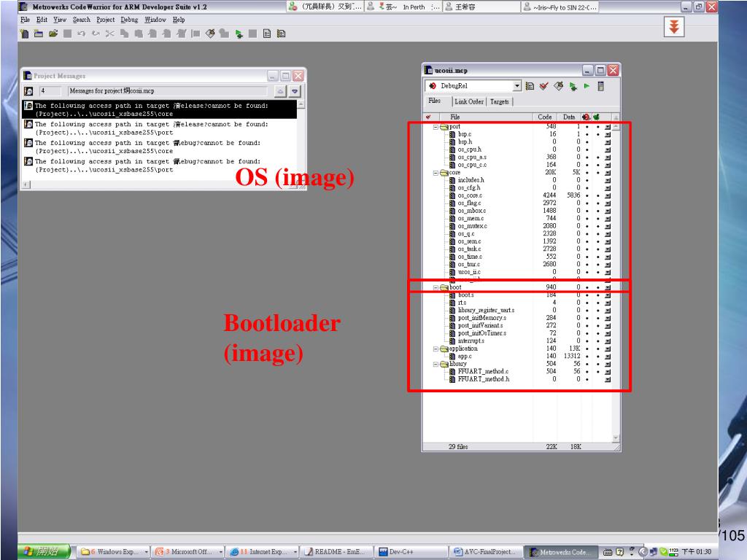Open blue dropdown arrow in Project Messages
Viewport: 747px width, 560px height.
pyautogui.click(x=295, y=91)
